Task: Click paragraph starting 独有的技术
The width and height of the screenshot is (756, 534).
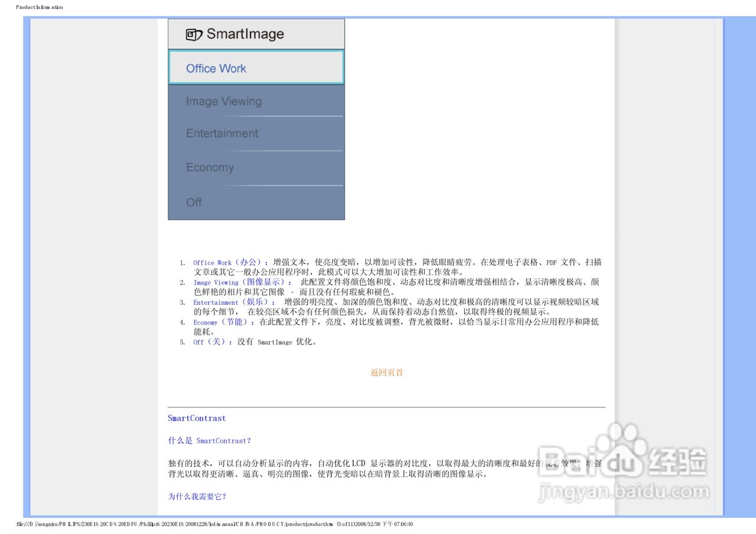Action: click(384, 468)
